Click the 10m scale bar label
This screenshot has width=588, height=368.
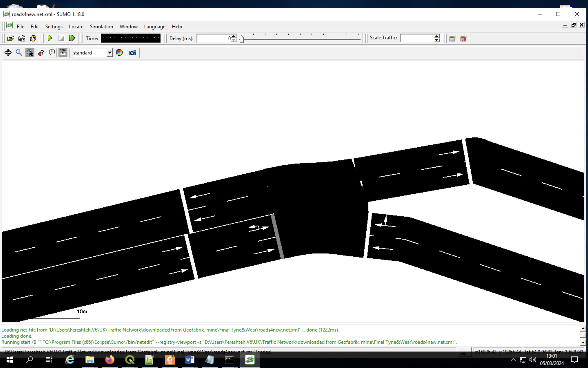[x=82, y=311]
